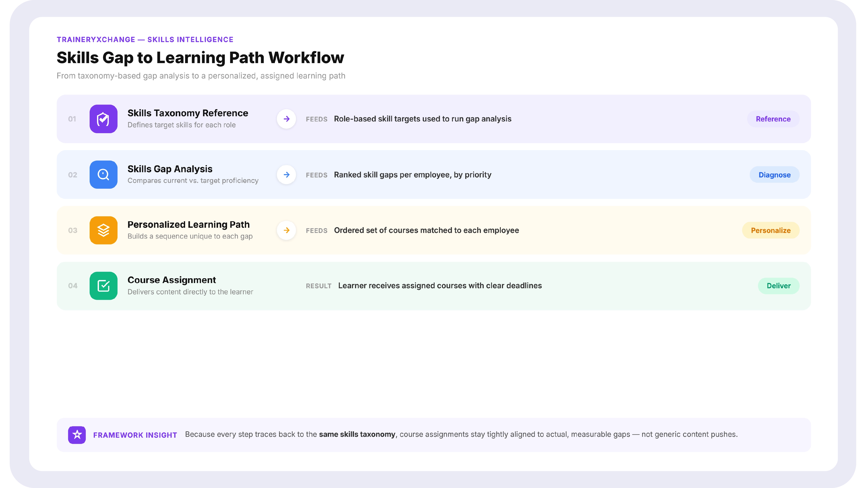The width and height of the screenshot is (868, 488).
Task: Click the Personalized Learning Path title
Action: tap(188, 224)
